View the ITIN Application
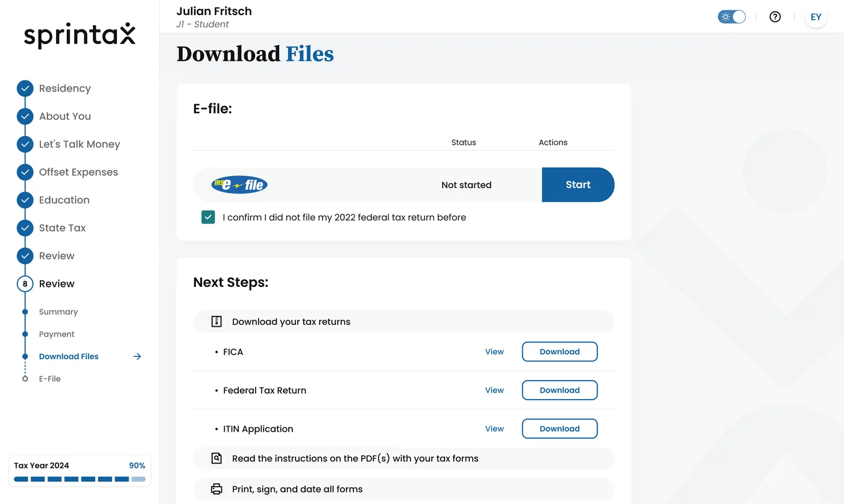The image size is (844, 504). (494, 429)
